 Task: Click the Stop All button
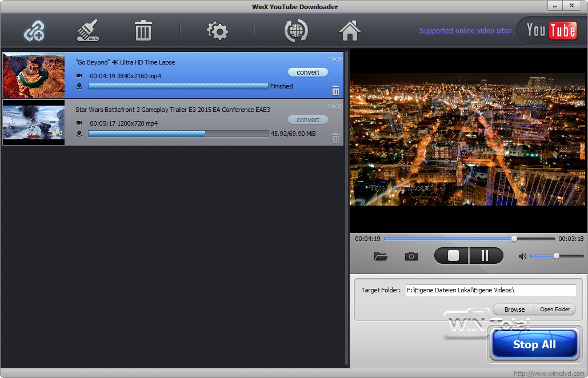point(534,344)
